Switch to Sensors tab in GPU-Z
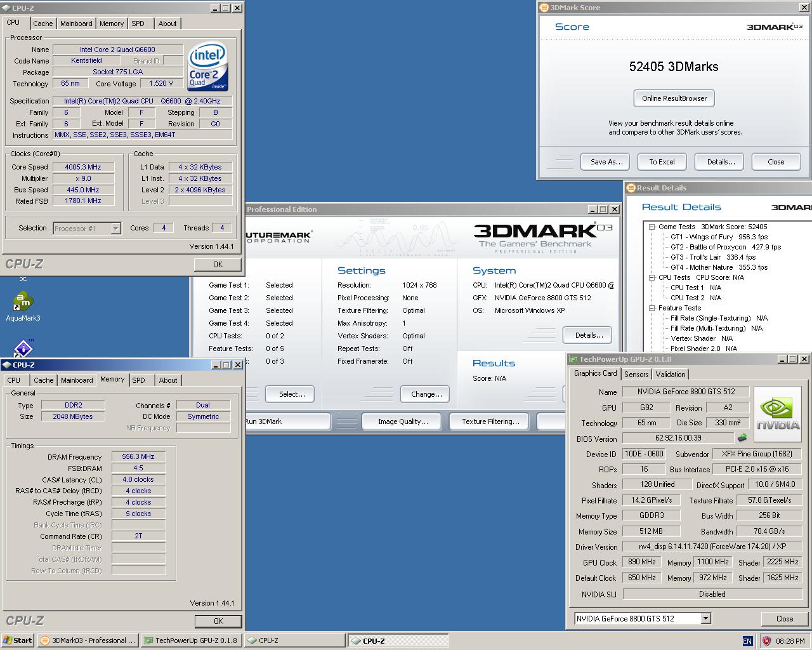 (x=636, y=375)
